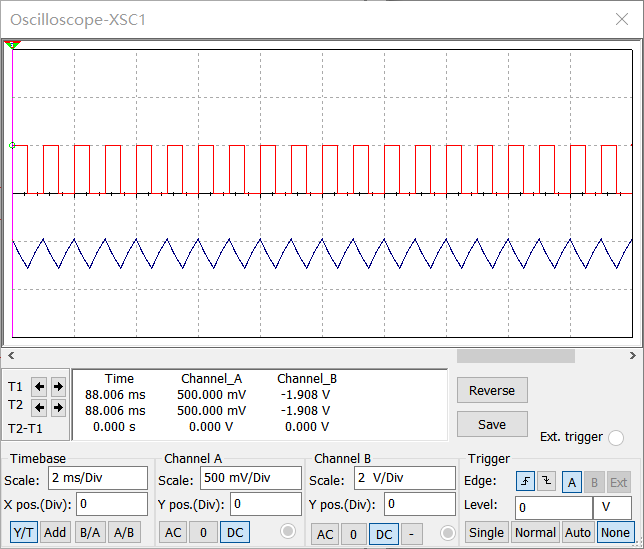Open the trigger Level unit field
The width and height of the screenshot is (644, 549).
click(612, 507)
